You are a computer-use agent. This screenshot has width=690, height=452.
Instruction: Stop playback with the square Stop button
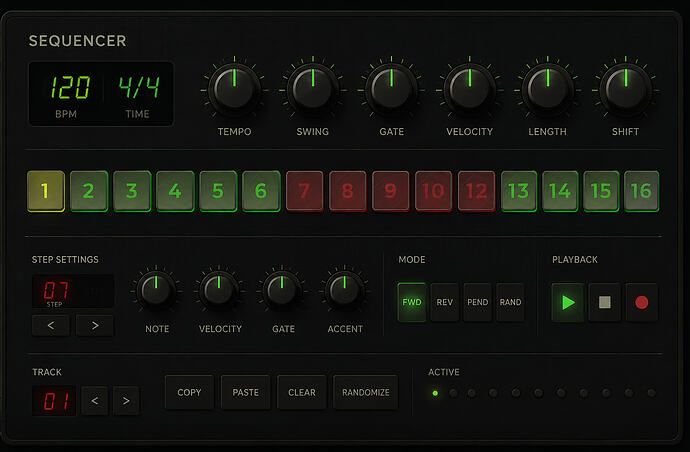click(x=605, y=302)
